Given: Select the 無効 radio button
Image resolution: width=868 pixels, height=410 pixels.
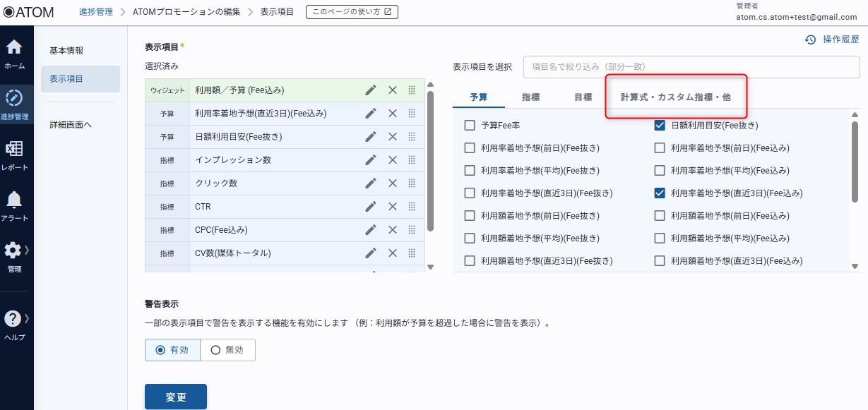Looking at the screenshot, I should (x=216, y=350).
